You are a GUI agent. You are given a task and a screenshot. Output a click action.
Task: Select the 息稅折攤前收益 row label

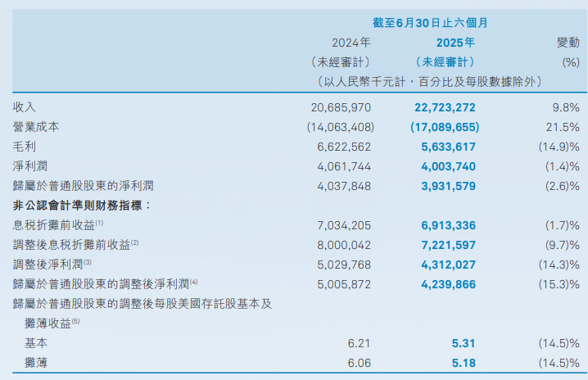coord(58,225)
